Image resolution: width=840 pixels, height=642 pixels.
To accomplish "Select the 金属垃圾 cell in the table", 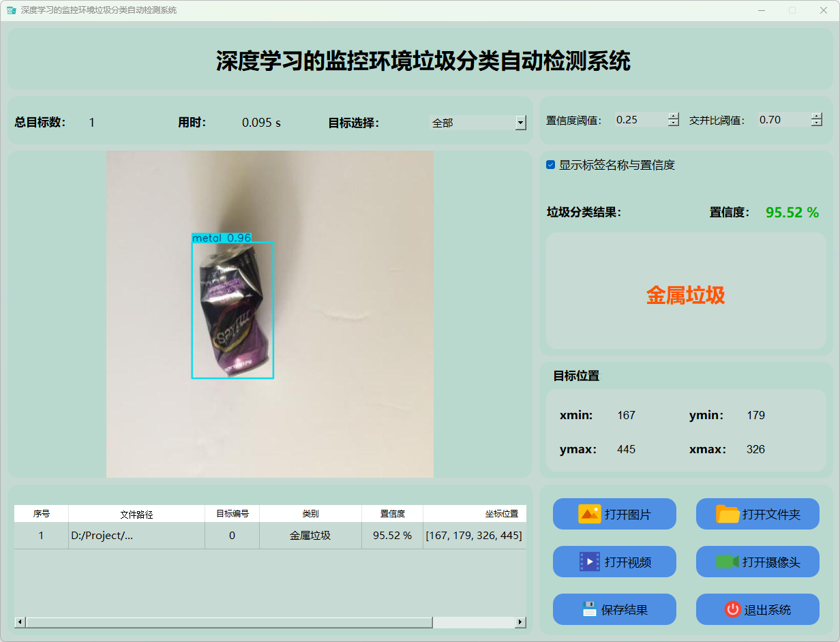I will coord(311,536).
